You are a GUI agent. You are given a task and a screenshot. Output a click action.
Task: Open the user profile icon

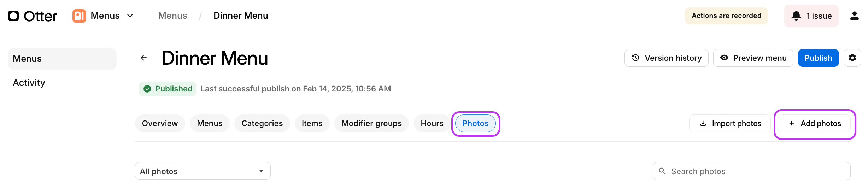(854, 16)
